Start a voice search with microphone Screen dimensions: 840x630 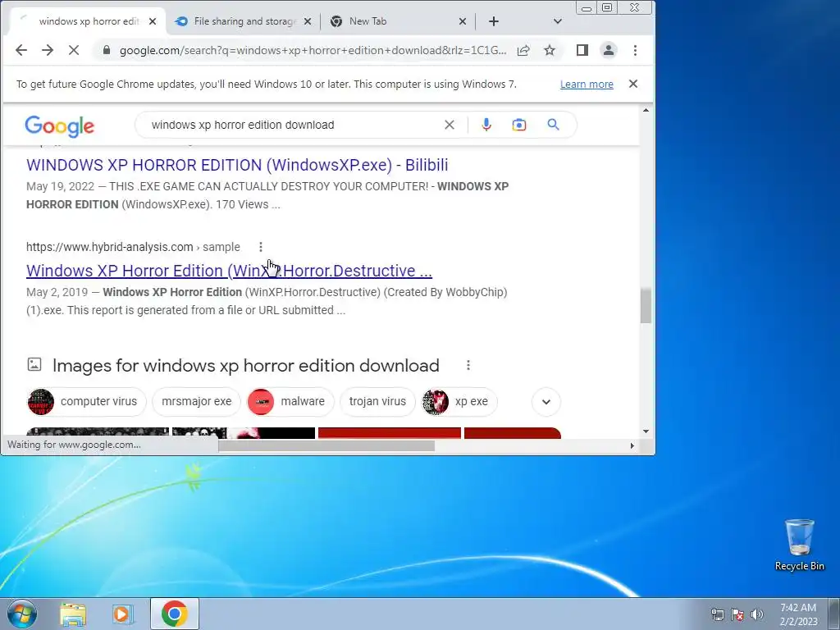point(486,125)
